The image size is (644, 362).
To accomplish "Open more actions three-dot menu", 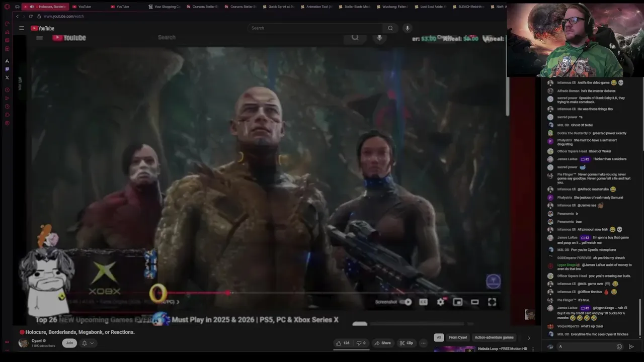I will (423, 343).
